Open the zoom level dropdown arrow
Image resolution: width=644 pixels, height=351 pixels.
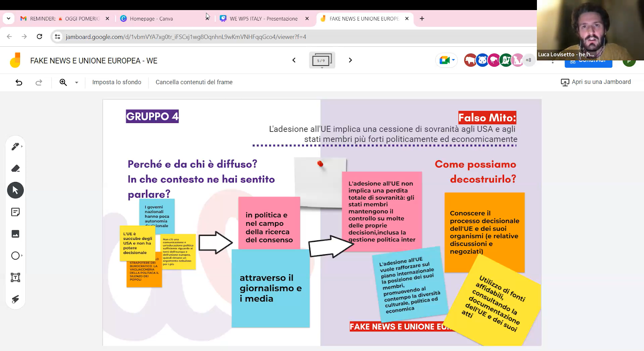[76, 82]
